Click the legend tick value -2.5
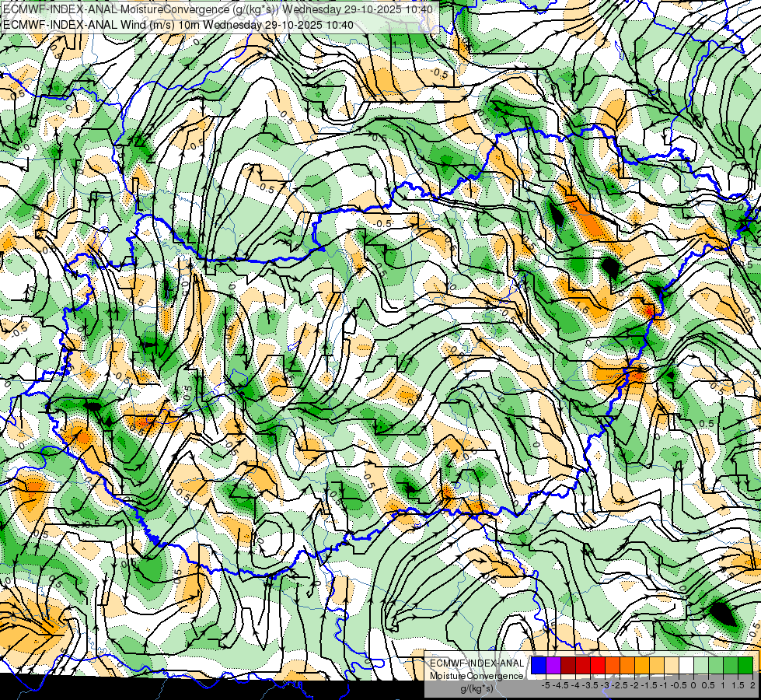 point(620,685)
